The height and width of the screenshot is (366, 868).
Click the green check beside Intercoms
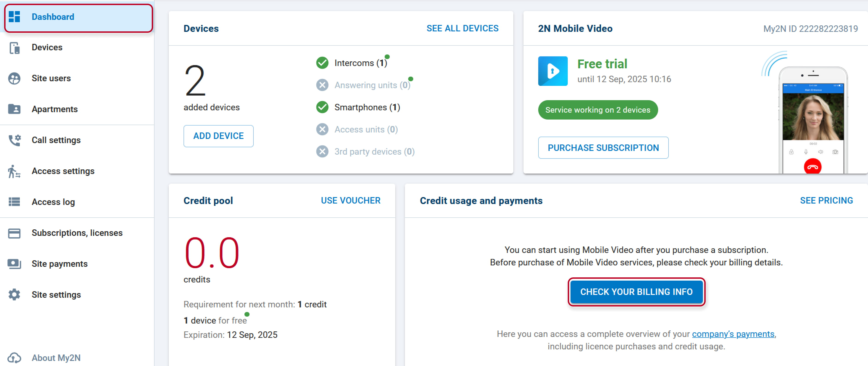pos(322,63)
